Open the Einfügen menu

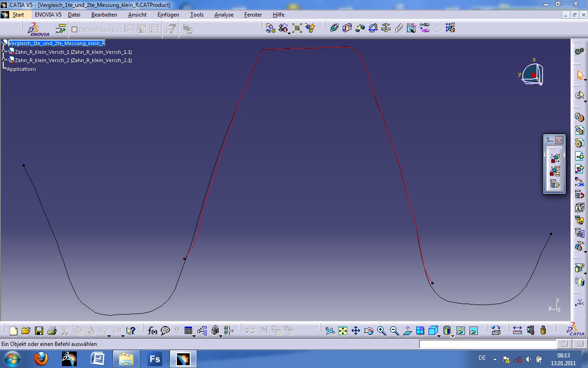click(168, 15)
